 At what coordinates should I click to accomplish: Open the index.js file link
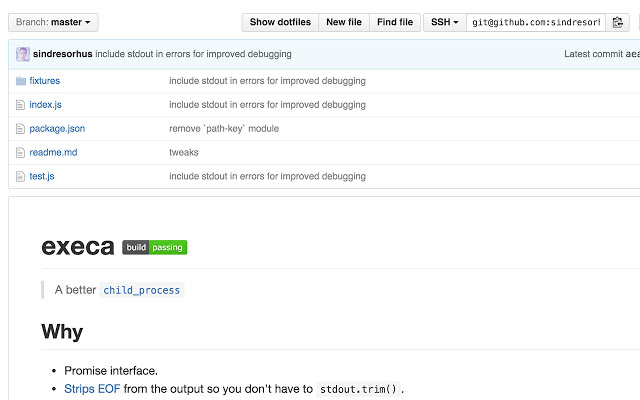coord(46,105)
